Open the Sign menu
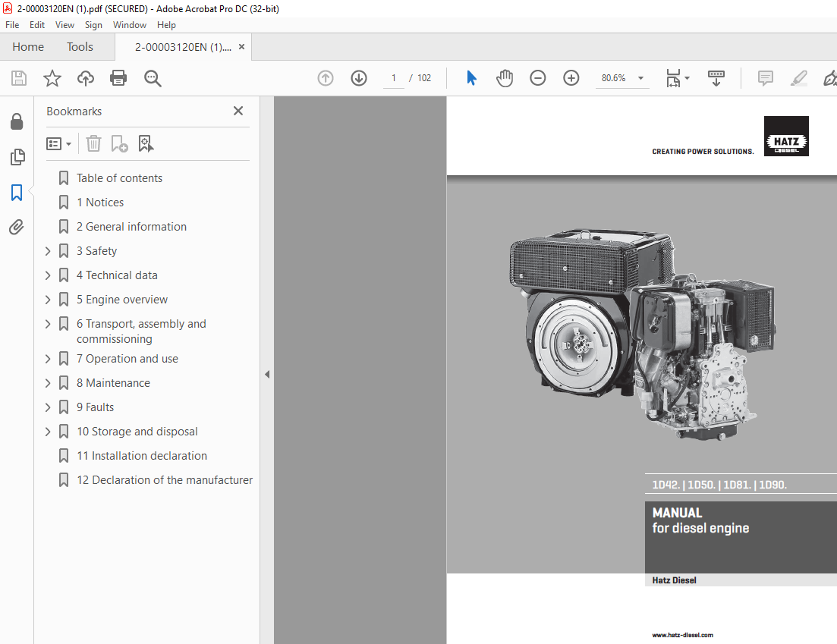The width and height of the screenshot is (837, 644). 93,24
